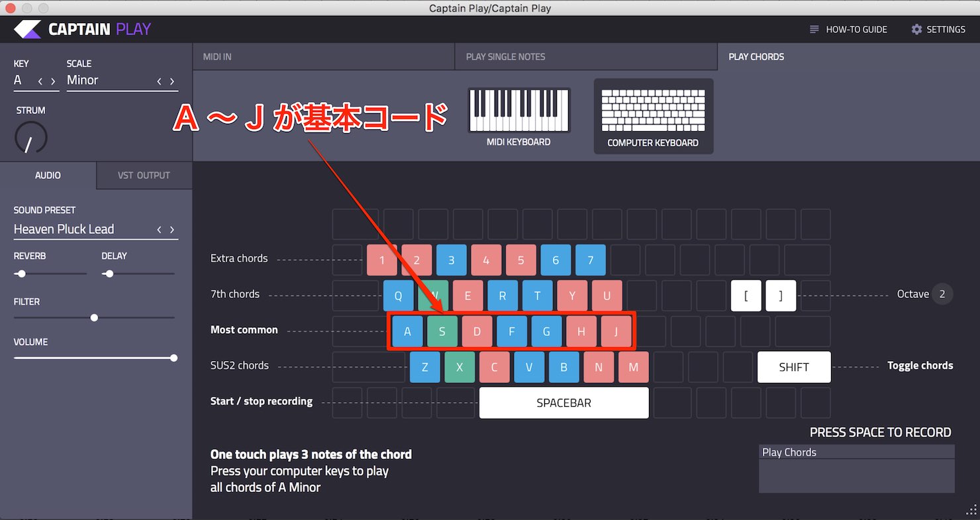The width and height of the screenshot is (980, 520).
Task: Switch to the MIDI IN tab
Action: (324, 57)
